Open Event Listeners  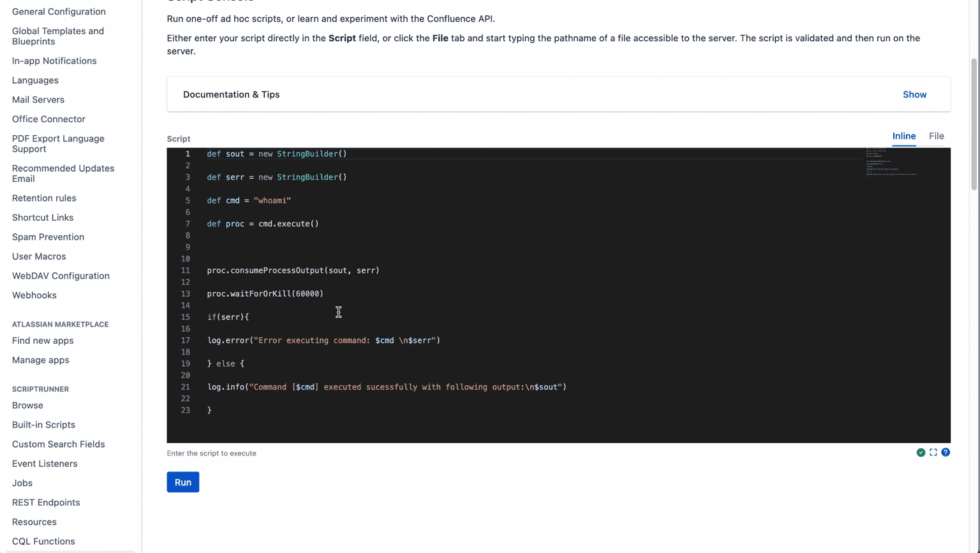(x=45, y=463)
